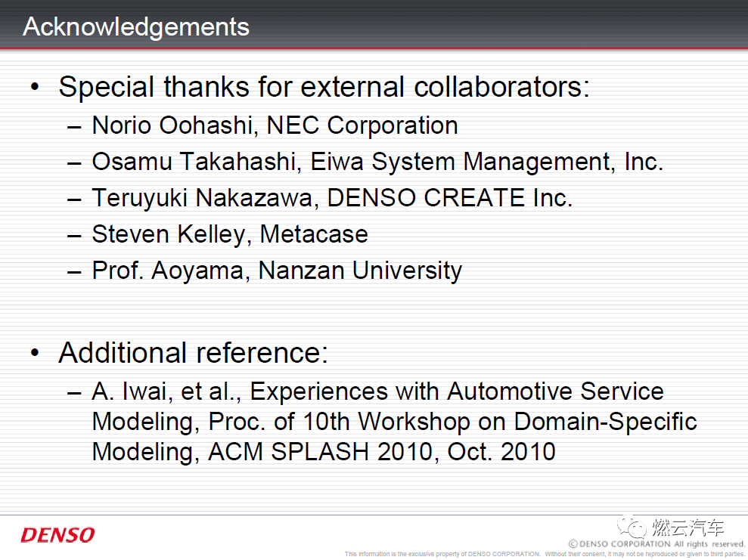
Task: Select the Osamu Takahashi, Eiwa System Management line
Action: click(377, 162)
